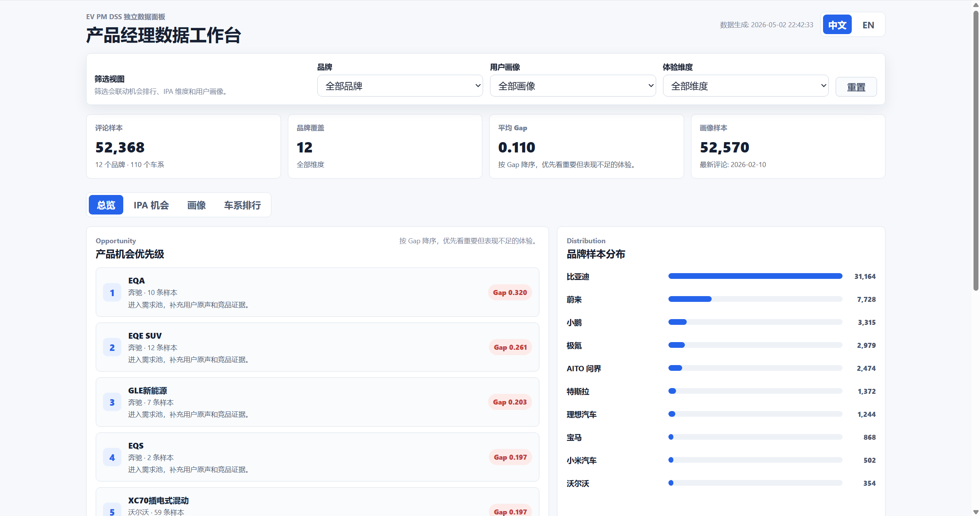This screenshot has height=516, width=980.
Task: Open the 全部维度 experience dimension dropdown
Action: [746, 86]
